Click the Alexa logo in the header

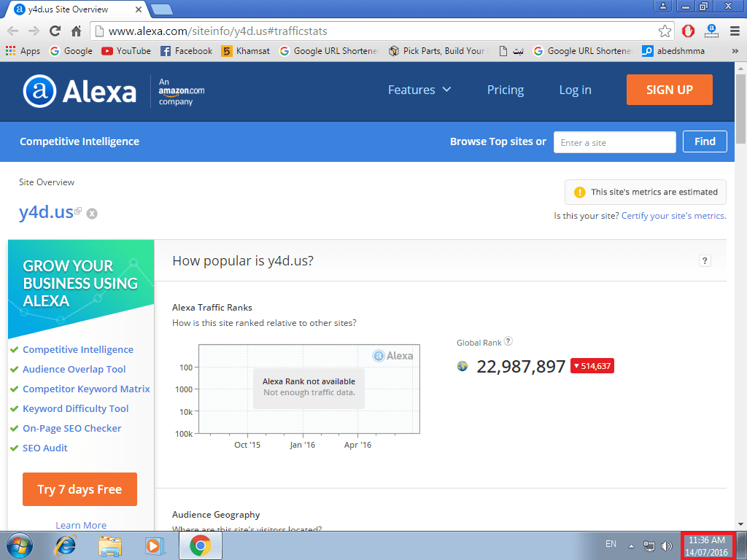pyautogui.click(x=80, y=91)
